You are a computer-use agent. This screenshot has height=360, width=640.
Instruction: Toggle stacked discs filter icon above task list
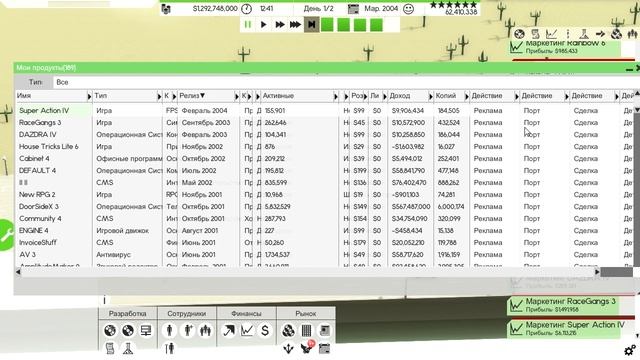click(616, 34)
